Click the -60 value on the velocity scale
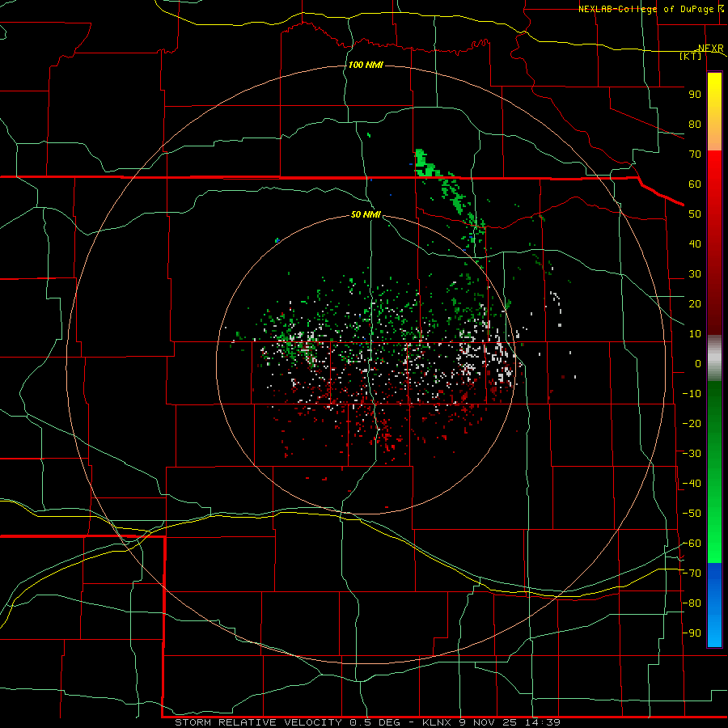The image size is (728, 728). click(x=692, y=544)
